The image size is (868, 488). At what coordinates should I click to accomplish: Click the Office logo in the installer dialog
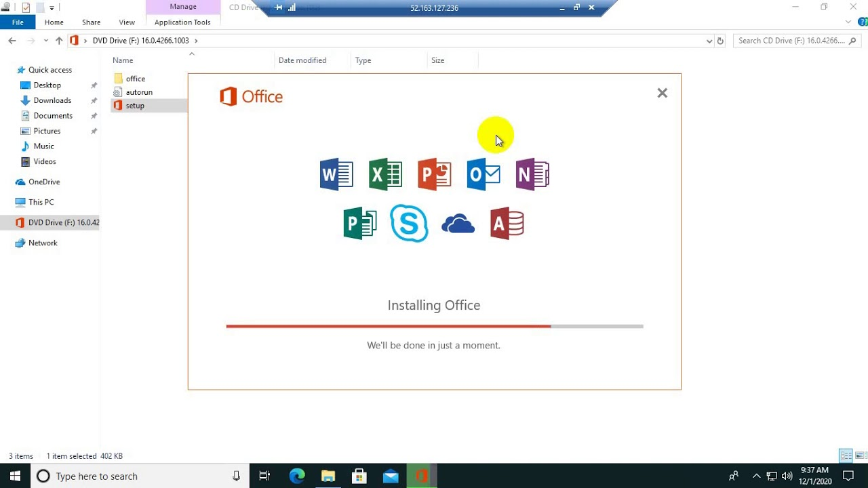251,96
